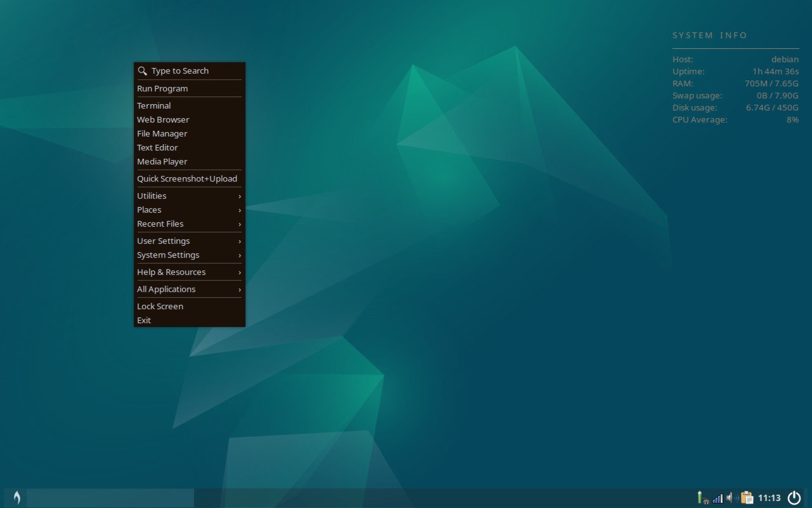Click the Disk usage value 6.74G / 450G
This screenshot has height=508, width=812.
coord(772,107)
